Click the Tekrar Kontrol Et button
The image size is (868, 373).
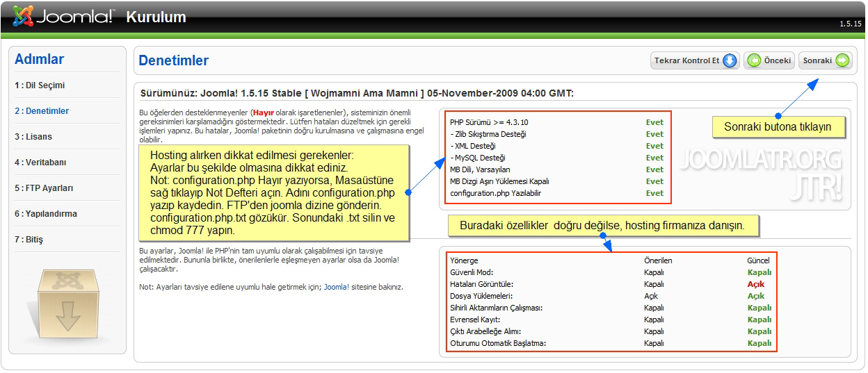tap(694, 60)
